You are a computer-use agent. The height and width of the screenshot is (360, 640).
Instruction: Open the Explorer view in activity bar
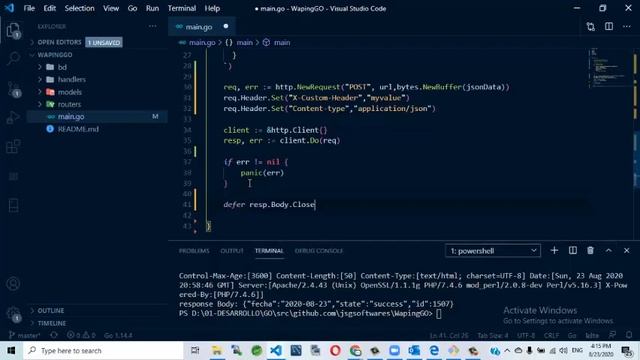click(x=13, y=31)
